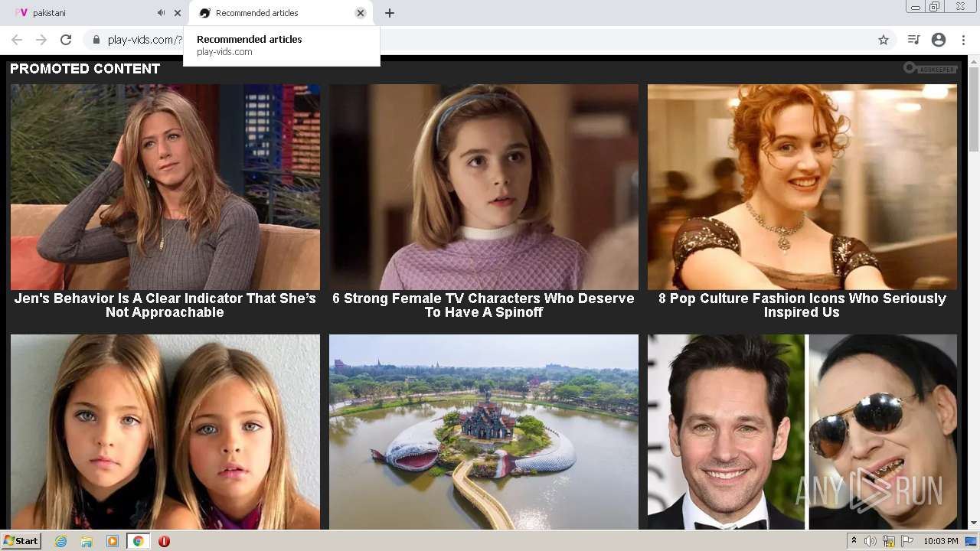The width and height of the screenshot is (980, 551).
Task: Click the padlock site info icon
Action: click(96, 40)
